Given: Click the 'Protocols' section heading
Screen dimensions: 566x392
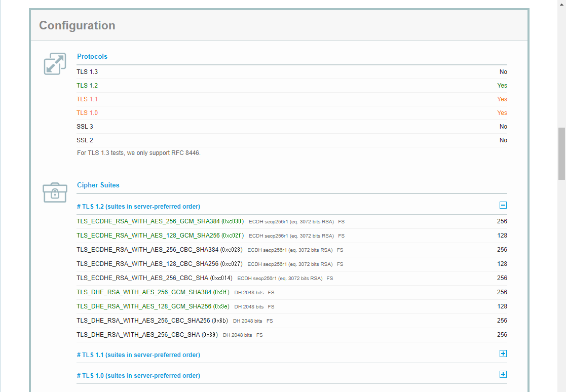Looking at the screenshot, I should click(x=92, y=56).
